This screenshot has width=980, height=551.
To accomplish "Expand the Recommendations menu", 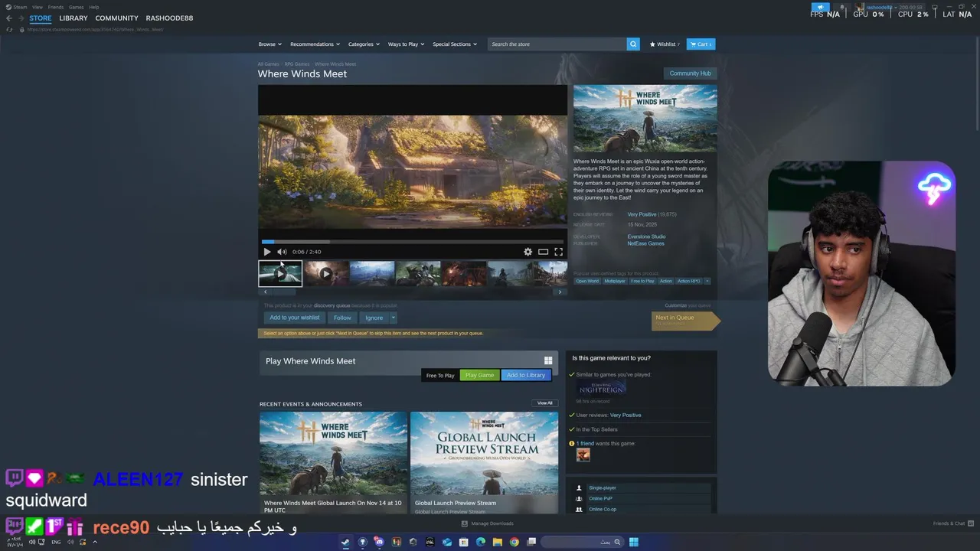I will pyautogui.click(x=315, y=44).
